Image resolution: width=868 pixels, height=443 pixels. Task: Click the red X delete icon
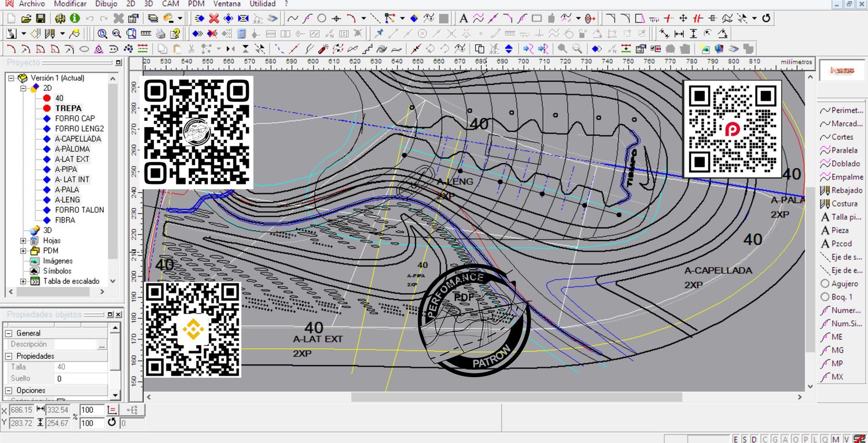214,19
